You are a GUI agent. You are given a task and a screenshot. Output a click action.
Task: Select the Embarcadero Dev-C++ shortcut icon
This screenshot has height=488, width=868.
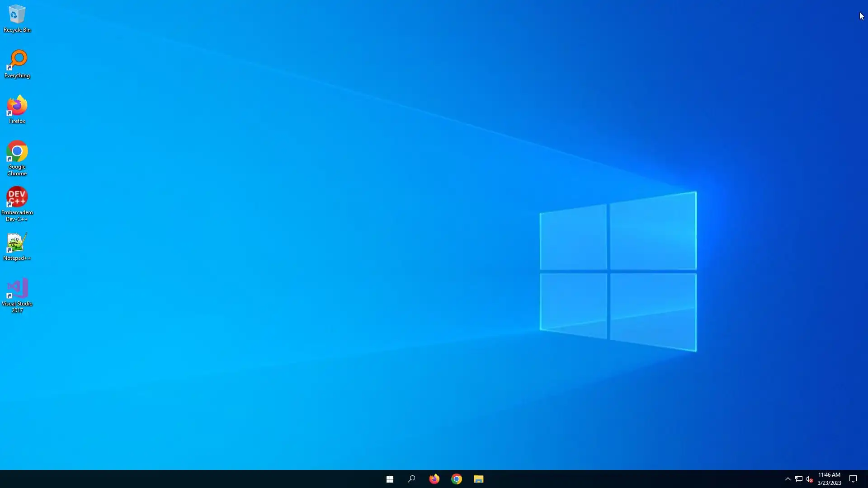pyautogui.click(x=17, y=197)
